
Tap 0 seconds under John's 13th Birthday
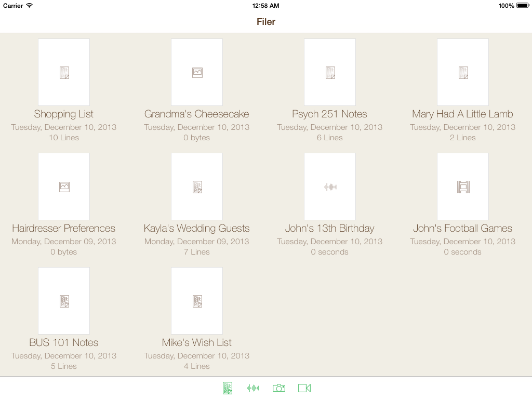(330, 252)
